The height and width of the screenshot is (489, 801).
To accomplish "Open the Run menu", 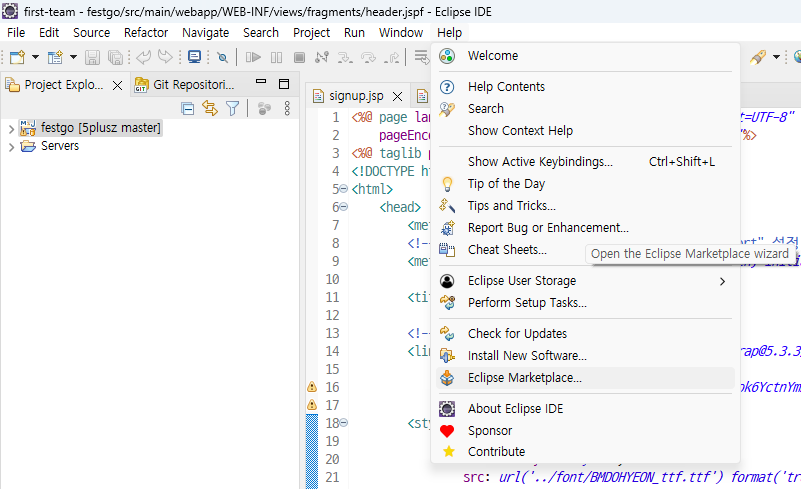I will (x=355, y=33).
